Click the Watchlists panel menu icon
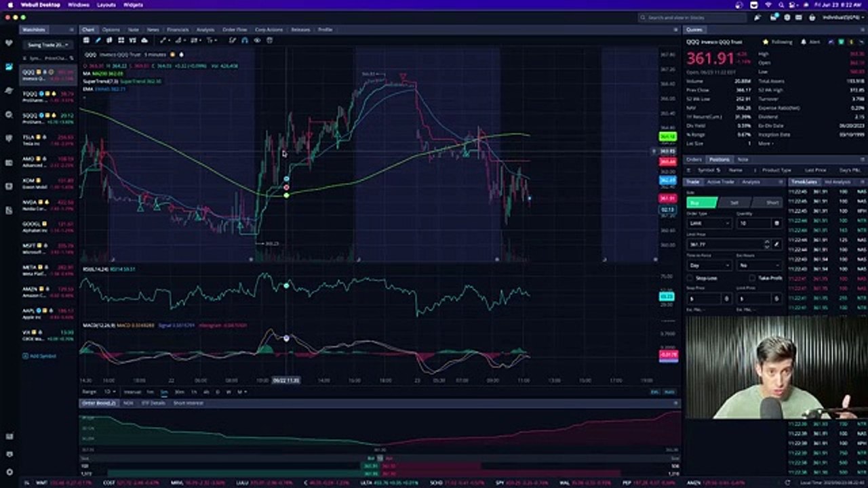The image size is (868, 488). [x=71, y=30]
